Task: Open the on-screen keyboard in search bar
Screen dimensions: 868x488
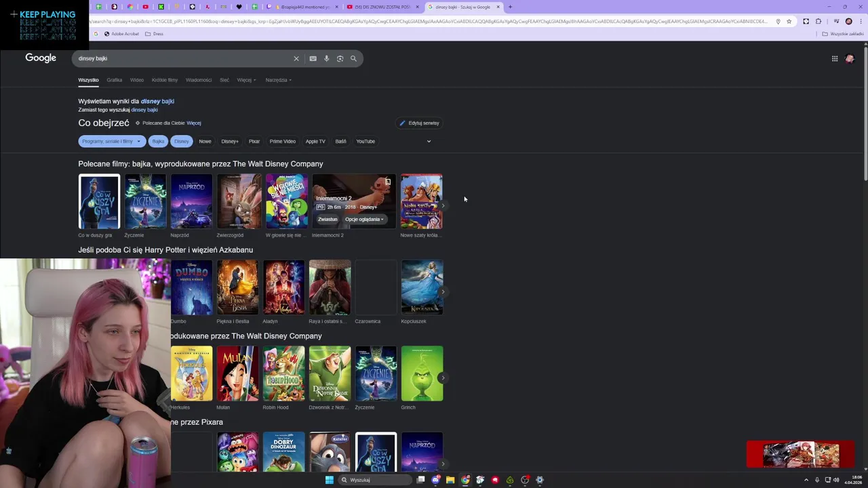Action: tap(313, 58)
